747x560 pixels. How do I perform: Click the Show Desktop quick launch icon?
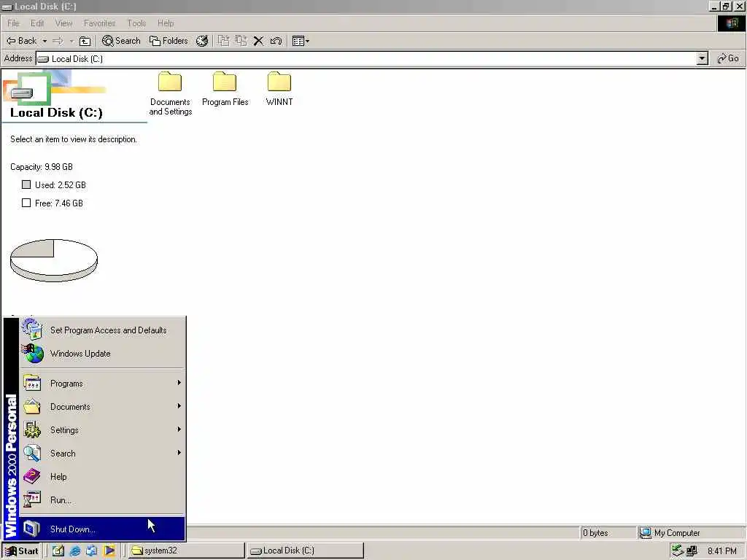(58, 551)
